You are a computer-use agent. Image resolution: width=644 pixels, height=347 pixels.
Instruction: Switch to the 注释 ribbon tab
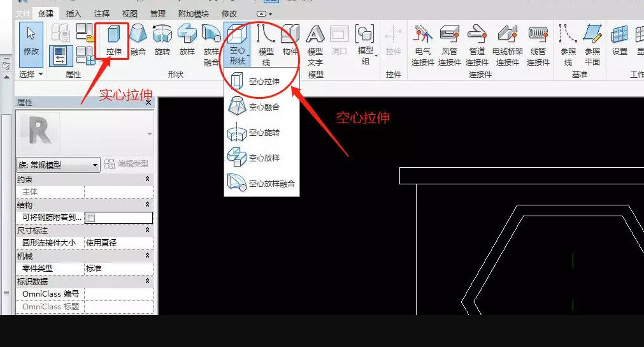(x=101, y=13)
